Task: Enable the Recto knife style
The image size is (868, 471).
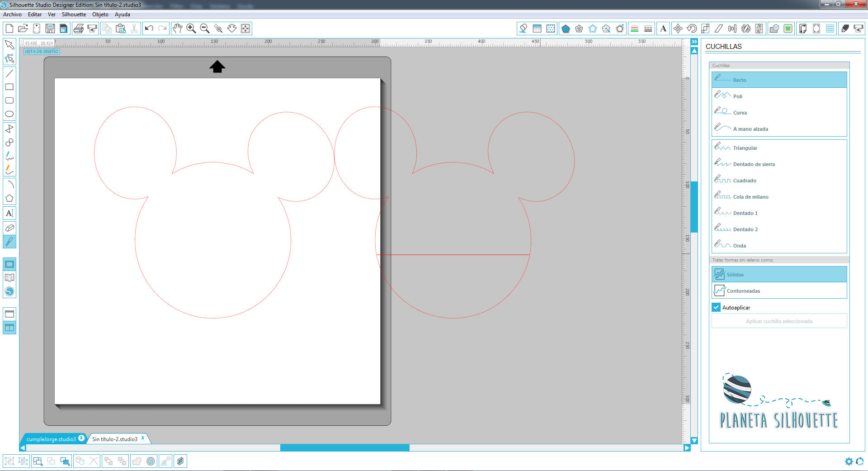Action: coord(779,80)
